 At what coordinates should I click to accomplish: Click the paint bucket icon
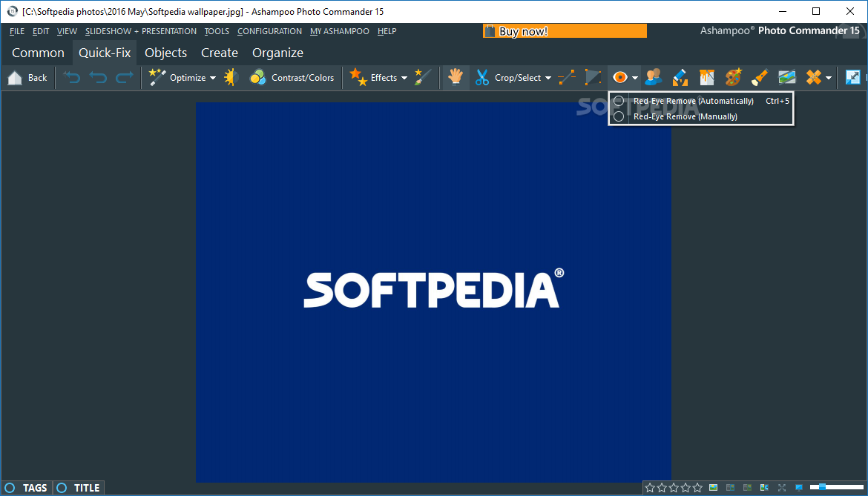point(706,77)
